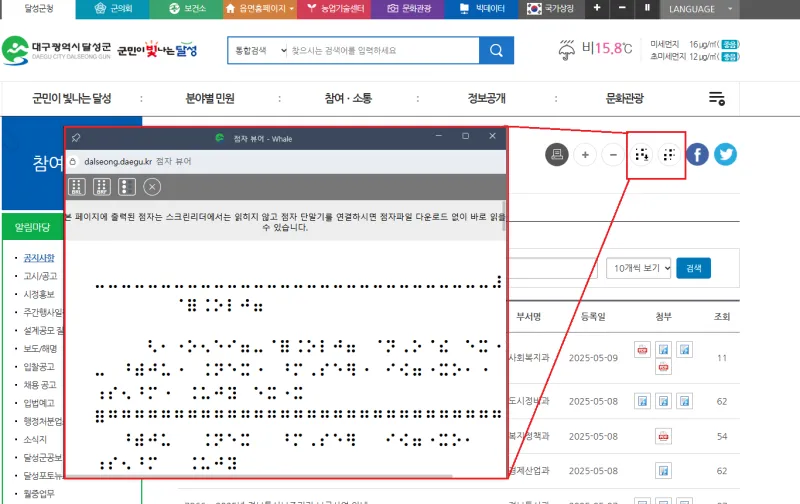Zoom out with the minus icon

pyautogui.click(x=613, y=154)
